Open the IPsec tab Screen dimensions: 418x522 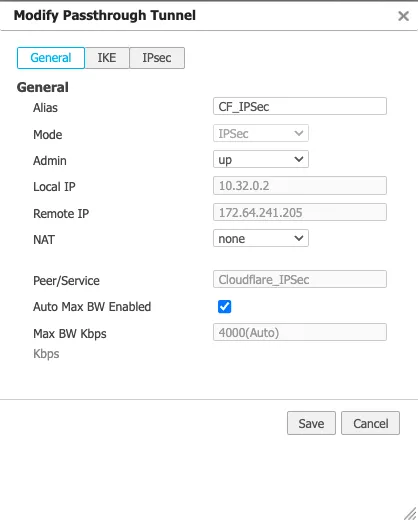pyautogui.click(x=157, y=58)
